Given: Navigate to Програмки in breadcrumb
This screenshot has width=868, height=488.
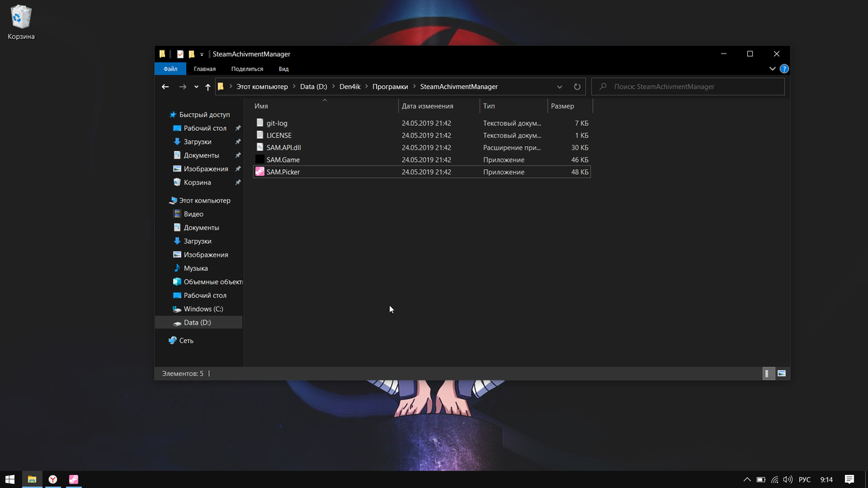Looking at the screenshot, I should [391, 87].
